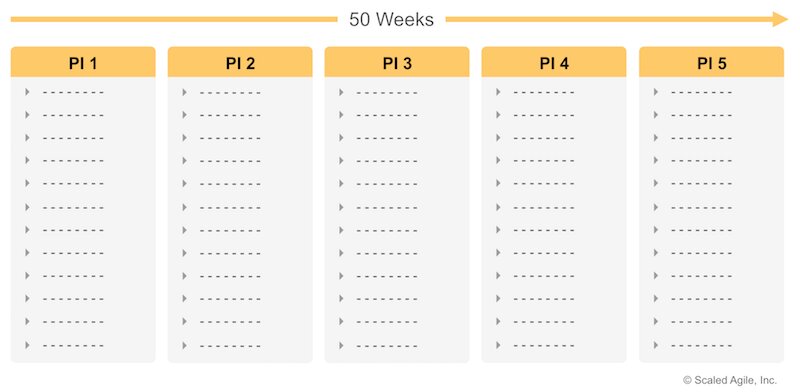The width and height of the screenshot is (800, 392).
Task: Expand the first bullet triangle in PI 2
Action: click(184, 92)
